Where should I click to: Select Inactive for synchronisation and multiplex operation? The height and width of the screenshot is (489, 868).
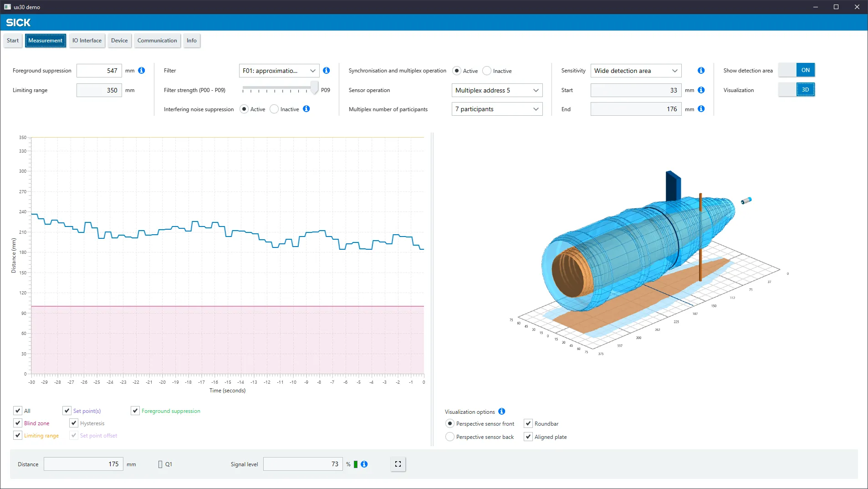click(487, 71)
